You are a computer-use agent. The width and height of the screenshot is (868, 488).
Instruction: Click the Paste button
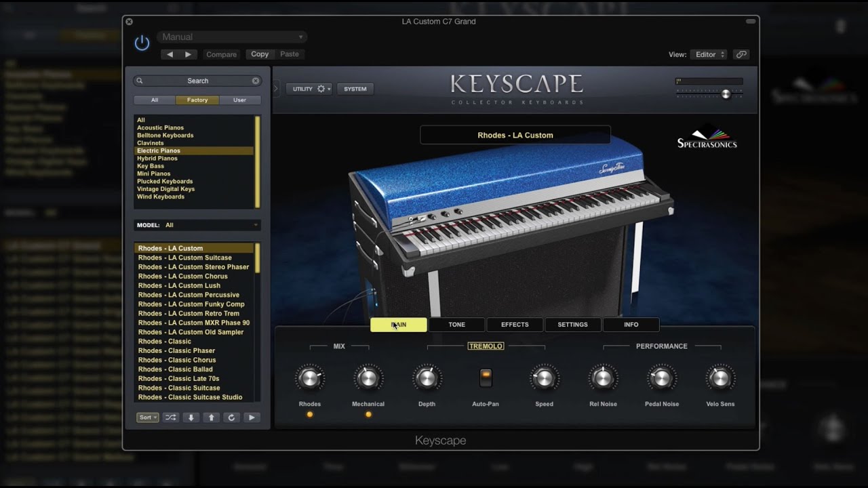point(290,54)
